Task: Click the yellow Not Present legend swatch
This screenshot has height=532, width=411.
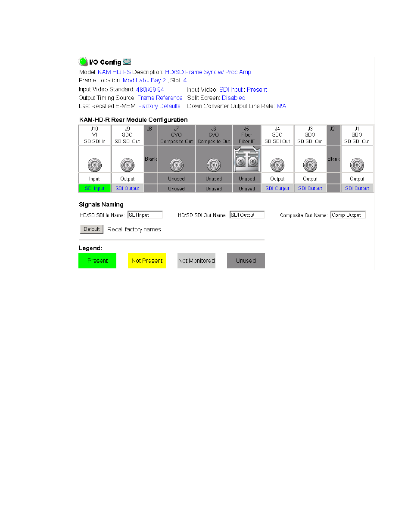Action: pos(147,261)
